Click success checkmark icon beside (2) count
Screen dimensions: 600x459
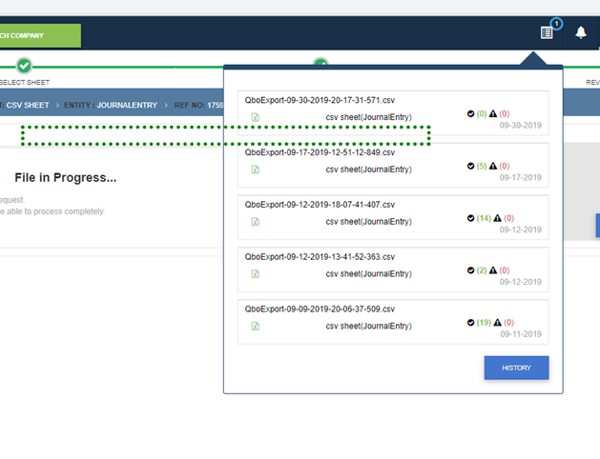coord(471,270)
